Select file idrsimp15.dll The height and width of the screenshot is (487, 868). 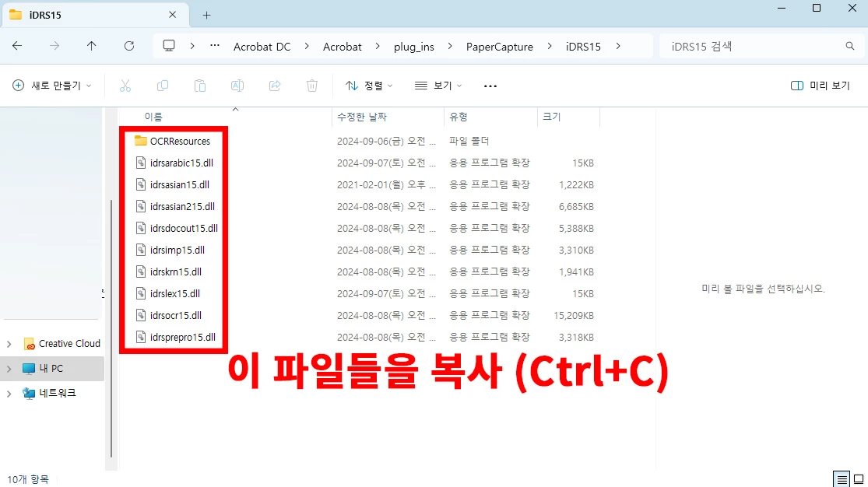(x=177, y=251)
